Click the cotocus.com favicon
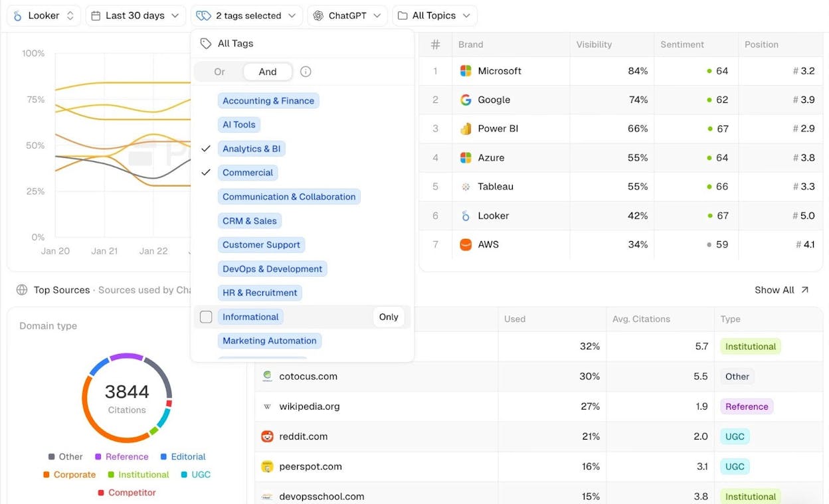Image resolution: width=829 pixels, height=504 pixels. pos(267,376)
